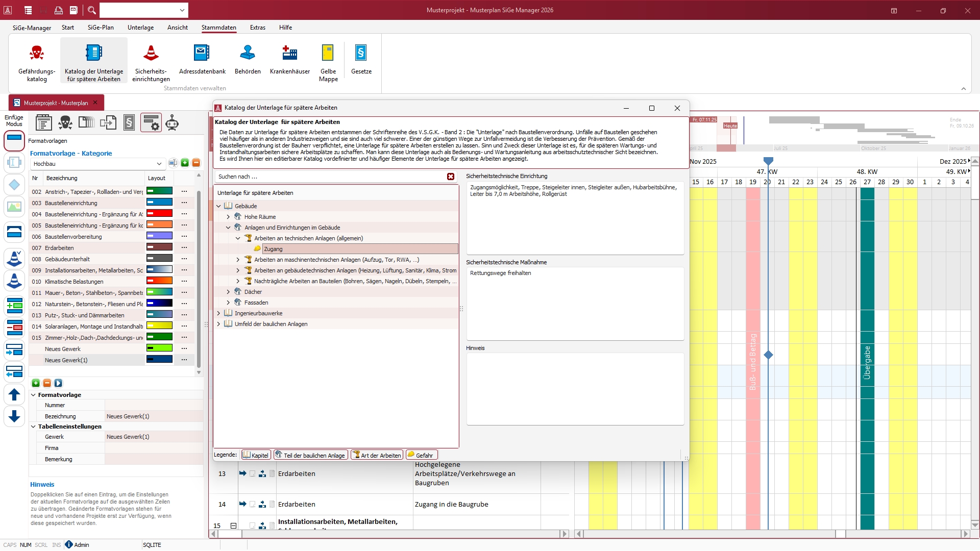
Task: Click the Teil der baulichen Anlage legend button
Action: coord(310,455)
